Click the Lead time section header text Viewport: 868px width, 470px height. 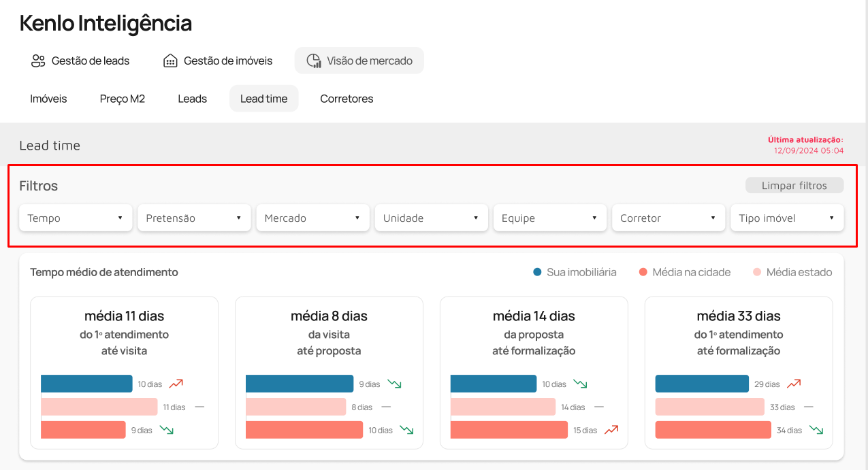[50, 146]
